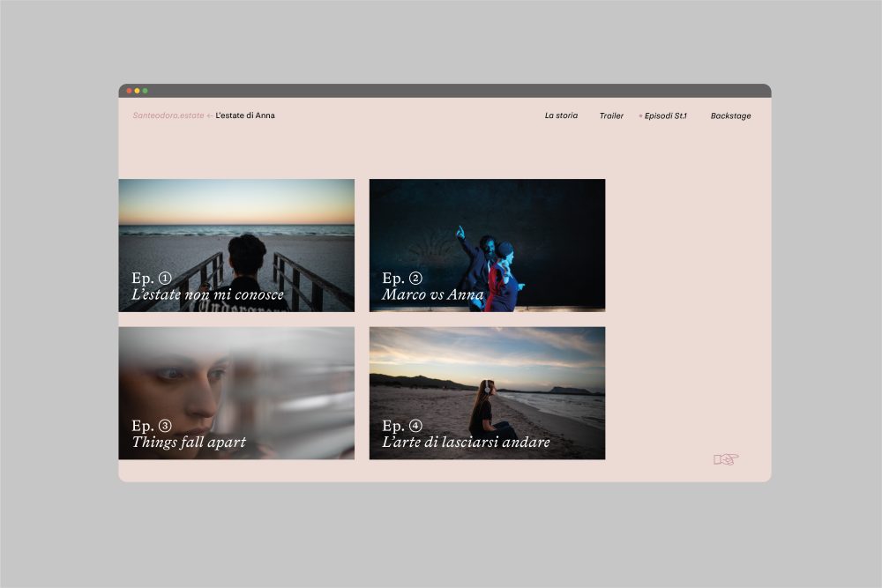The width and height of the screenshot is (882, 588).
Task: Click the red close window dot
Action: click(x=130, y=91)
